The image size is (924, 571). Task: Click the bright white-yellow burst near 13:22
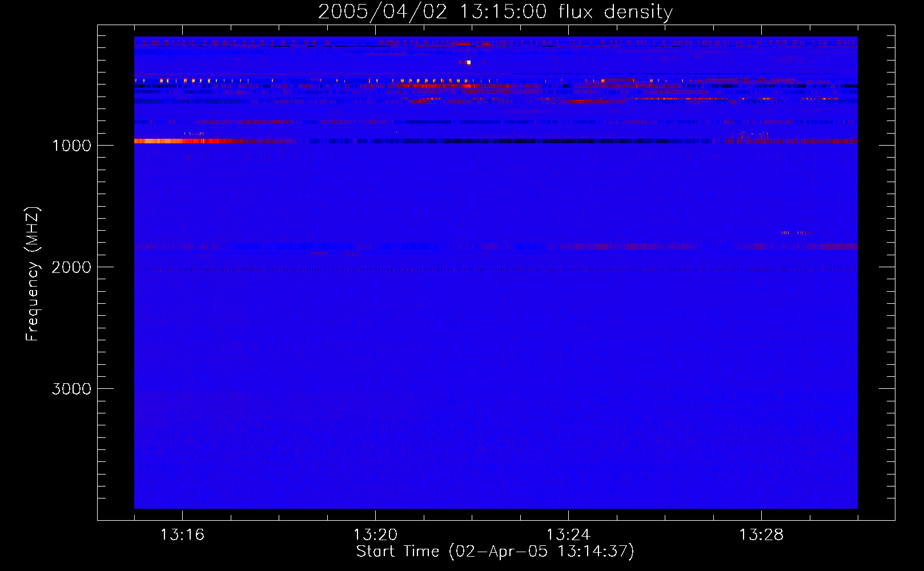468,62
